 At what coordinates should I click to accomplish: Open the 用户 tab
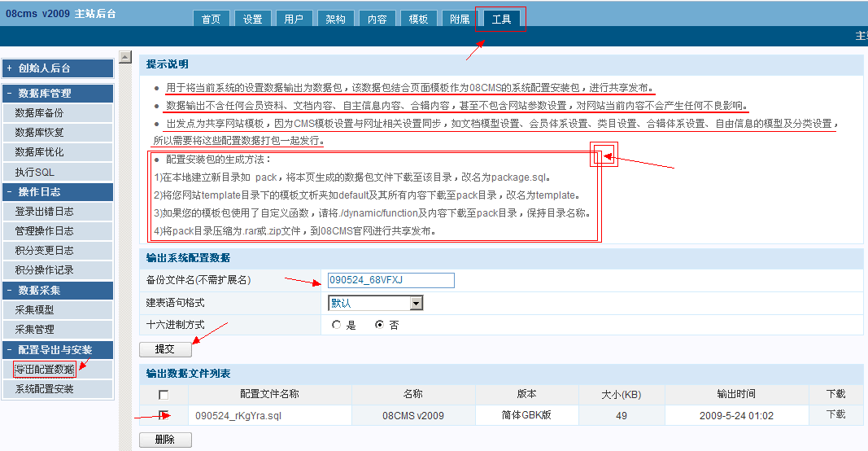(294, 19)
